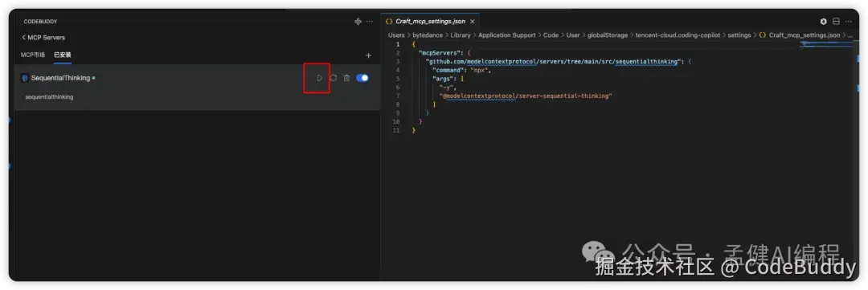Click the sequentialthinking tool tag
Viewport: 868px width, 290px height.
(x=49, y=97)
